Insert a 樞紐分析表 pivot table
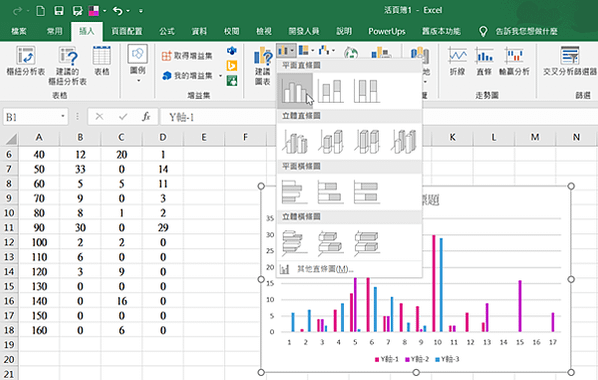Image resolution: width=598 pixels, height=380 pixels. click(x=26, y=61)
